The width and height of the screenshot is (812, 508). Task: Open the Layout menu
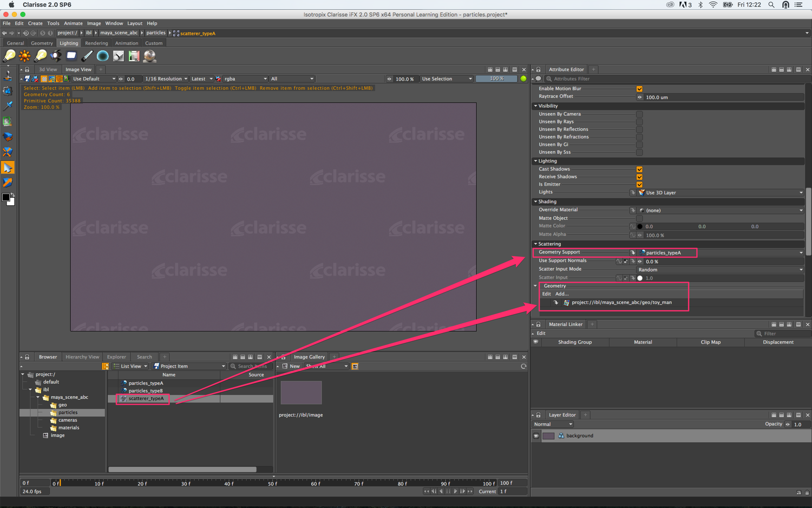[135, 23]
